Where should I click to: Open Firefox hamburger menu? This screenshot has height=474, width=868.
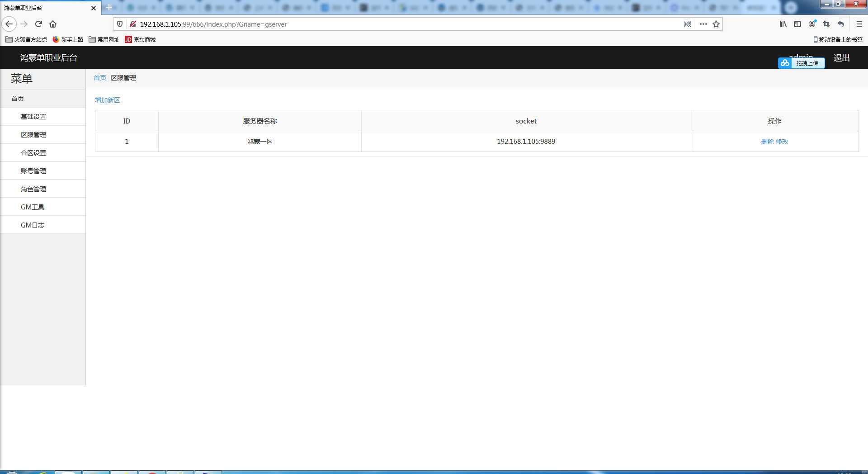coord(859,24)
